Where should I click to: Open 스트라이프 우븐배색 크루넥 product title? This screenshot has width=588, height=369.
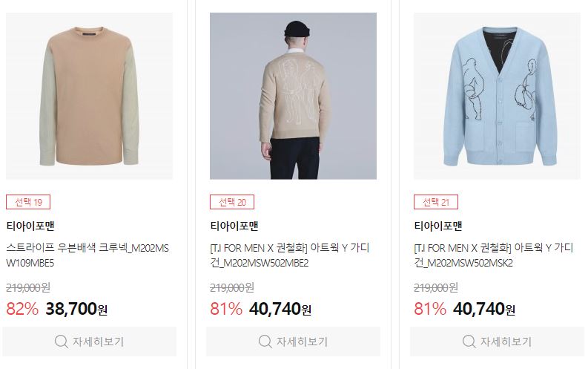[x=87, y=255]
